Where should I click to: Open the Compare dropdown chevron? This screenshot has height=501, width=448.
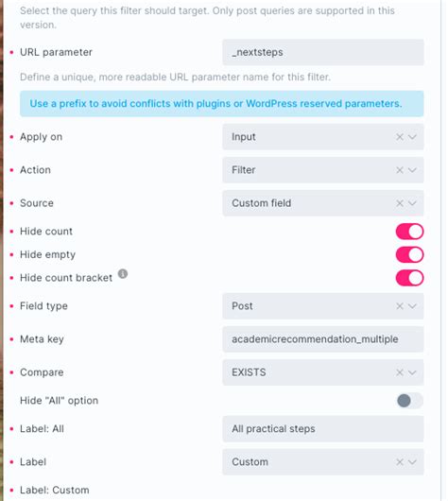pyautogui.click(x=412, y=372)
